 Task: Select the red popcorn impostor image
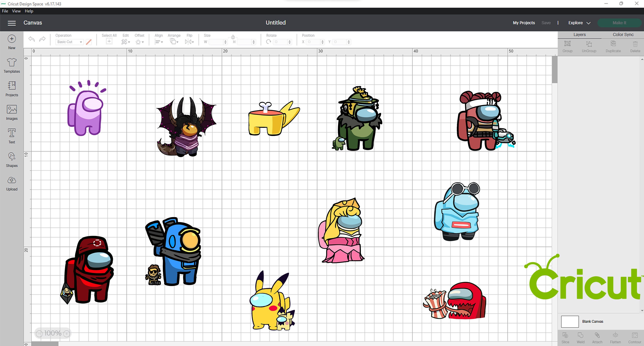click(x=455, y=301)
